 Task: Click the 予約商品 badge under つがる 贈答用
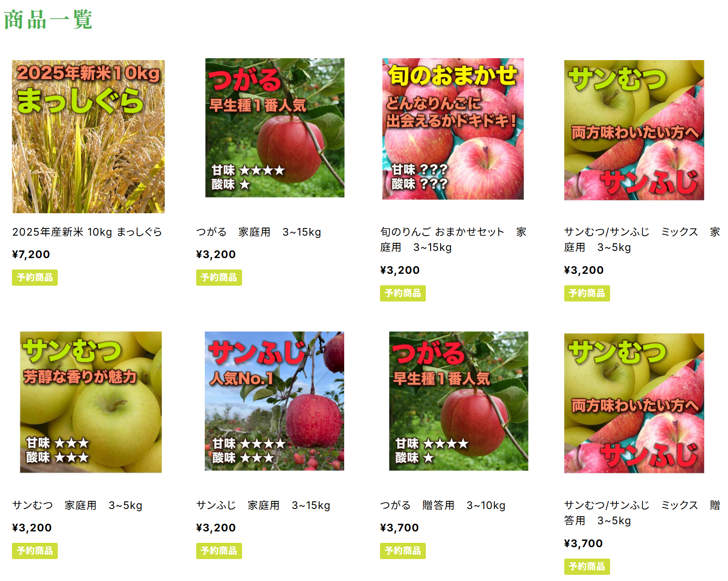tap(403, 551)
